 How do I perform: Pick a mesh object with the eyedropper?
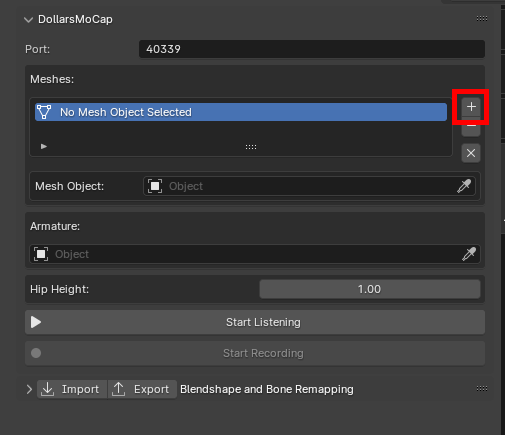[464, 186]
